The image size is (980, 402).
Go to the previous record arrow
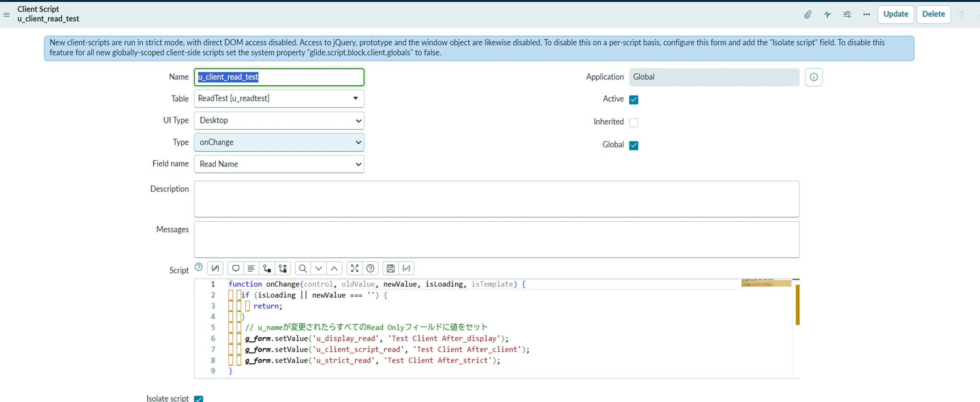tap(962, 14)
